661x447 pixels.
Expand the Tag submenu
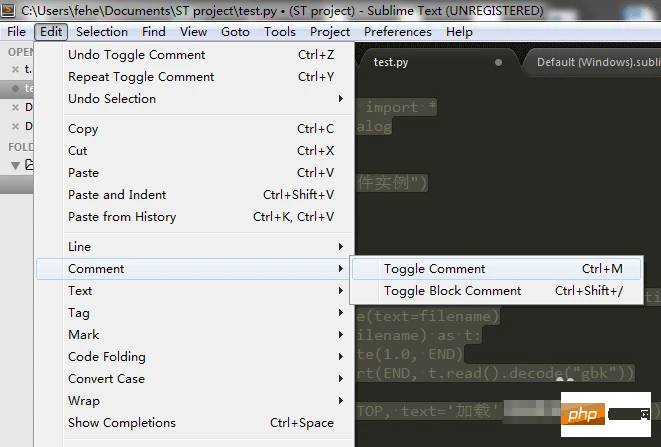pyautogui.click(x=194, y=313)
